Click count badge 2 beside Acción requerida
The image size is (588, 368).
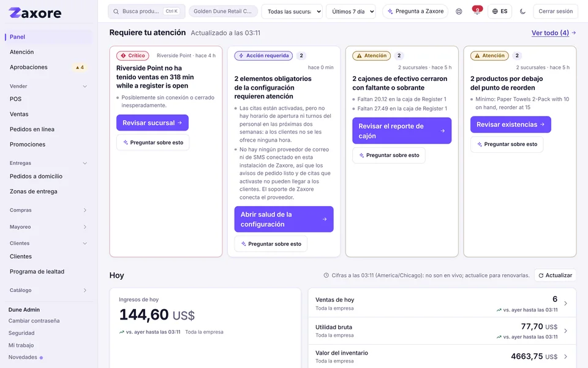pyautogui.click(x=301, y=56)
